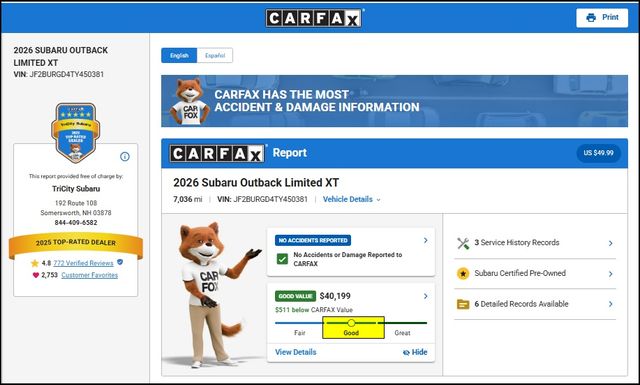This screenshot has height=385, width=640.
Task: Click the NO ACCIDENTS REPORTED badge
Action: coord(313,240)
